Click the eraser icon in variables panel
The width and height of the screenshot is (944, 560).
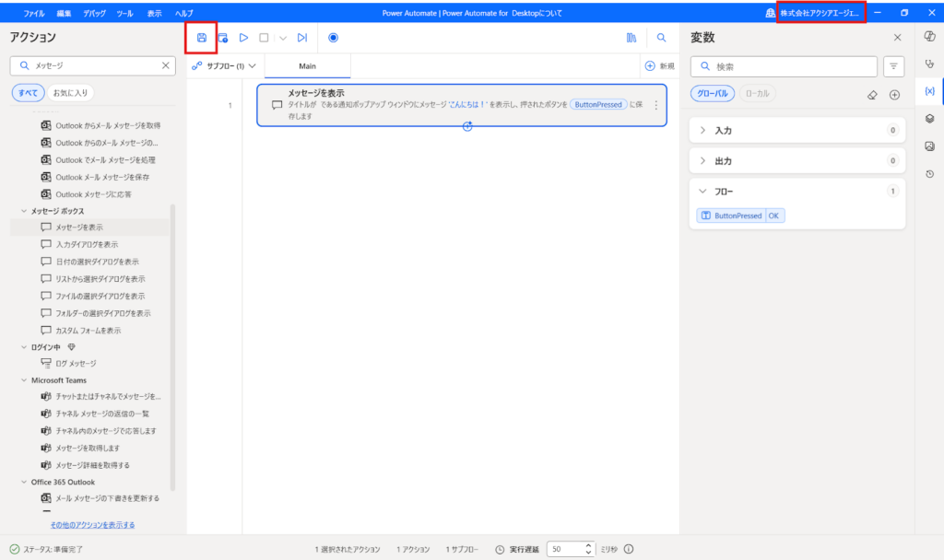pos(872,94)
